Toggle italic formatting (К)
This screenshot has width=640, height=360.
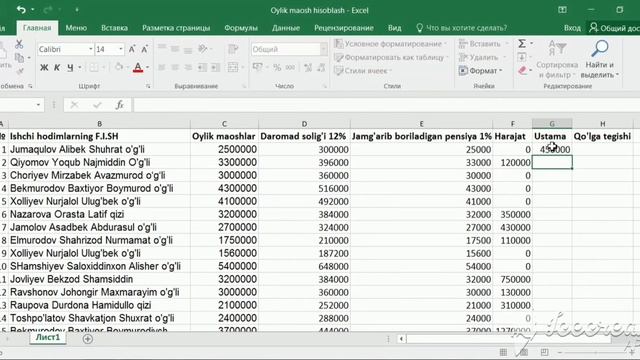tap(57, 67)
